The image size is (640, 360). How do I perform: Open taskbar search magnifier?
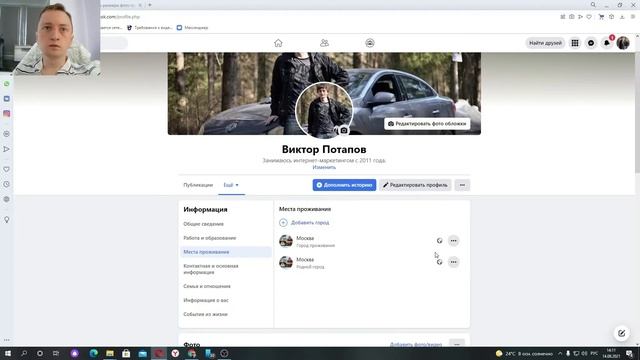tap(24, 353)
